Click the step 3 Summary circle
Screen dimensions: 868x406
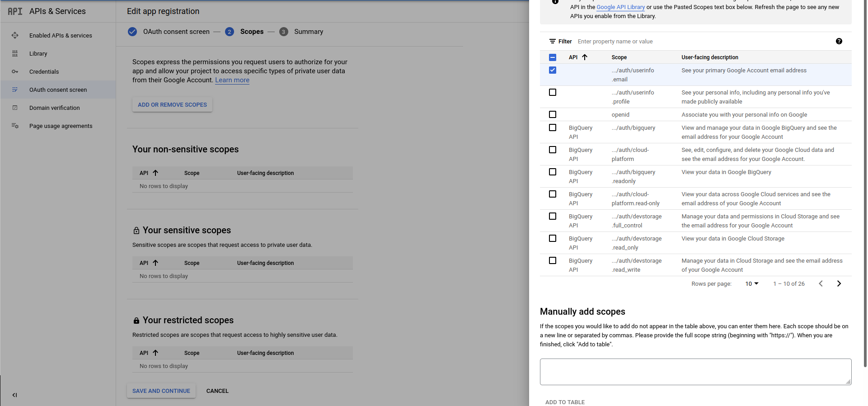point(283,32)
